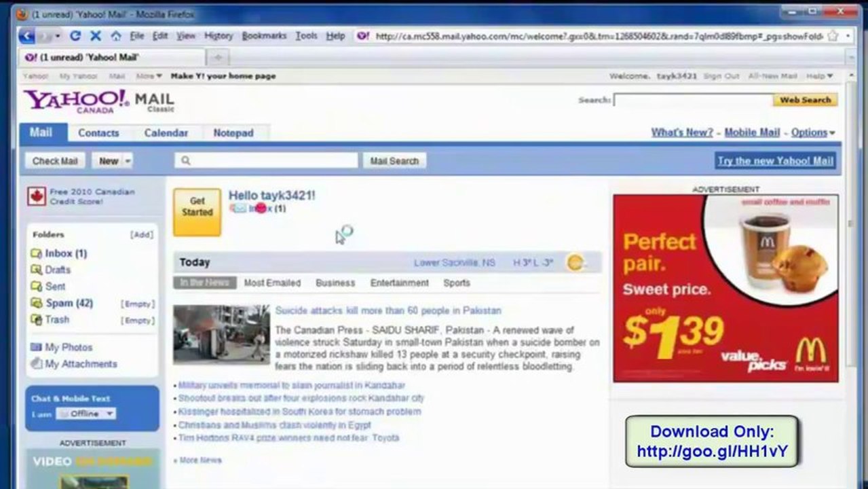This screenshot has height=489, width=868.
Task: Click the Check Mail button
Action: pos(55,161)
